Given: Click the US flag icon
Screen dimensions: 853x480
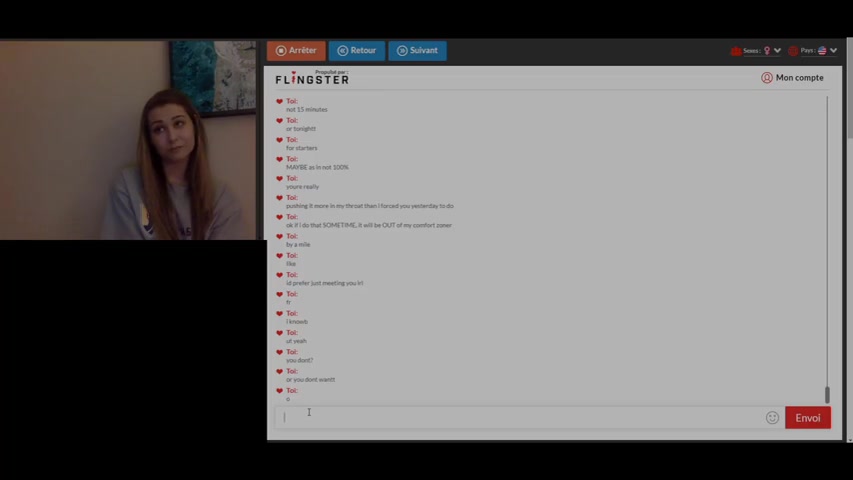Looking at the screenshot, I should pyautogui.click(x=822, y=51).
